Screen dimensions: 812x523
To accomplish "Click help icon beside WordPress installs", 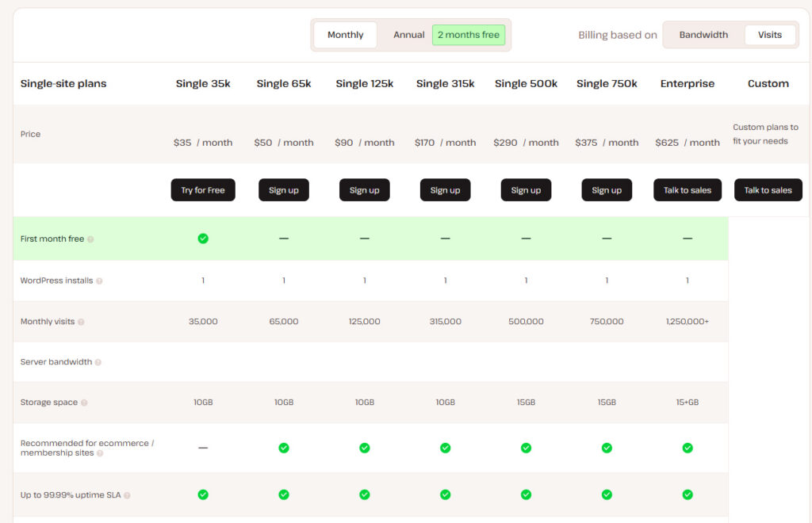I will tap(99, 281).
